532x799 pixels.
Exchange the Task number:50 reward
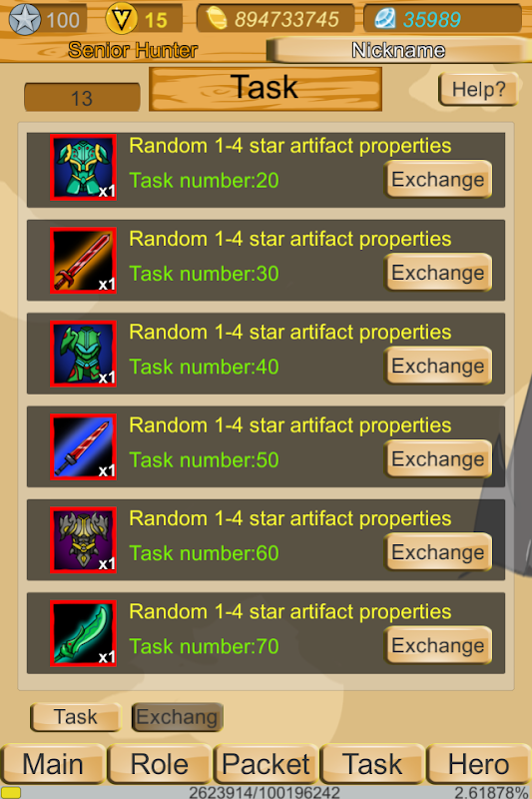pos(438,459)
